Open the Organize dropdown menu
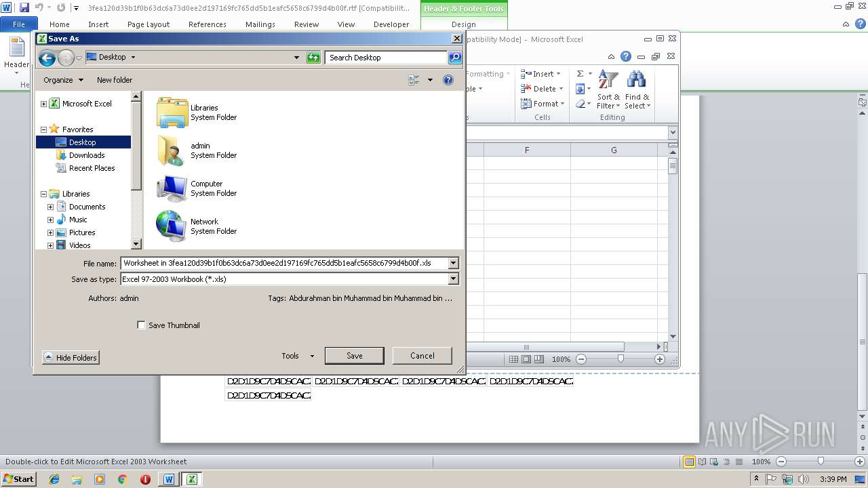The height and width of the screenshot is (488, 868). [63, 80]
